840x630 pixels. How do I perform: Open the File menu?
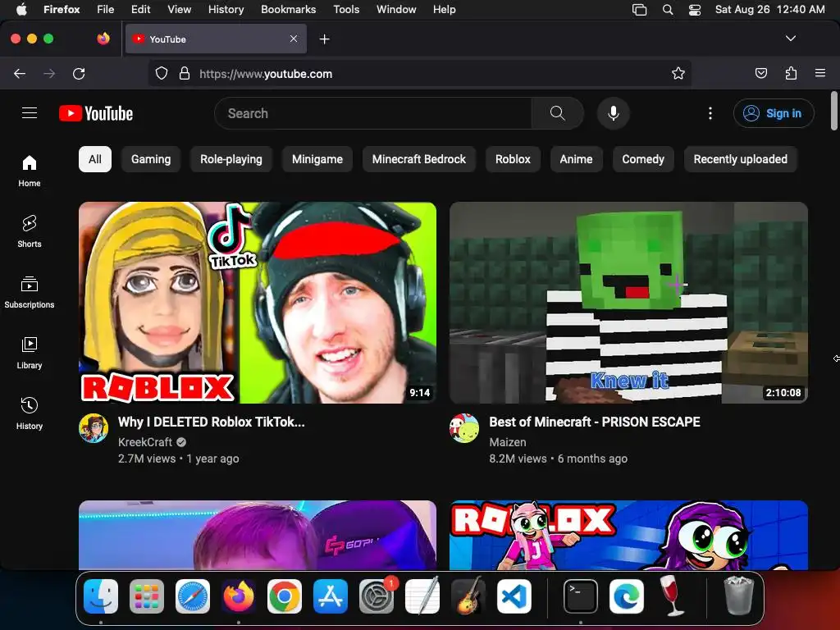(106, 10)
